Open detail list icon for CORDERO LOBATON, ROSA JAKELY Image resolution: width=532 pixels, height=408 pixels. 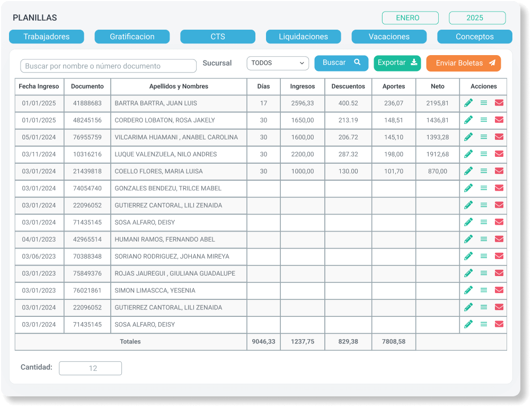pyautogui.click(x=483, y=120)
